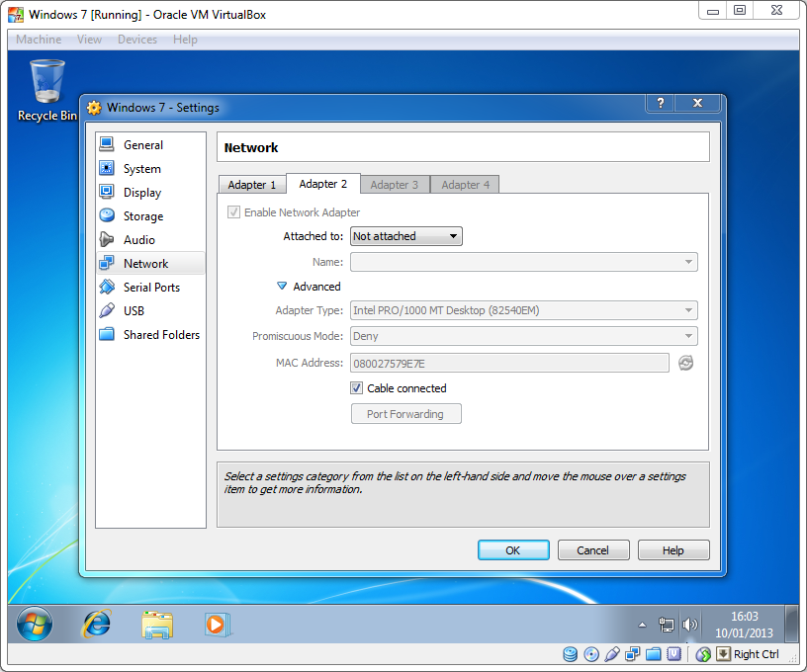Open the System settings category
The height and width of the screenshot is (672, 807).
click(x=141, y=169)
